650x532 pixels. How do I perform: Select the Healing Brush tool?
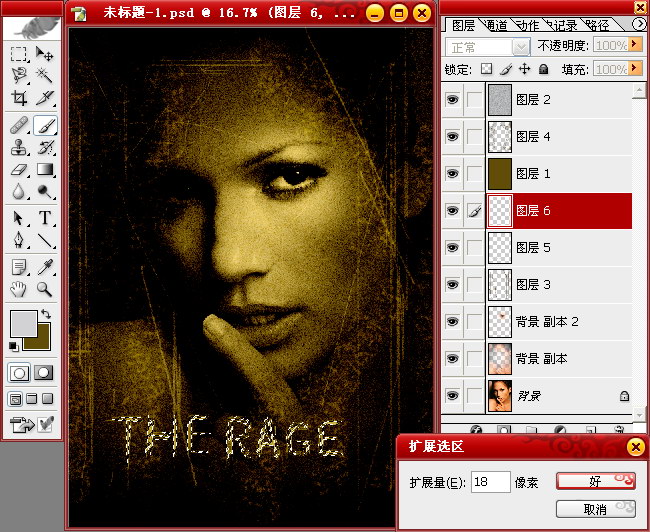[18, 125]
